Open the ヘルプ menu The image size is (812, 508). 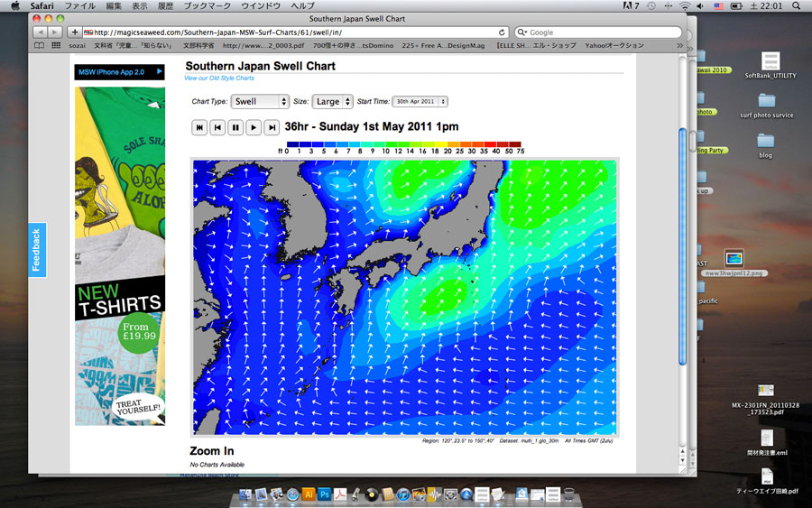pyautogui.click(x=302, y=5)
